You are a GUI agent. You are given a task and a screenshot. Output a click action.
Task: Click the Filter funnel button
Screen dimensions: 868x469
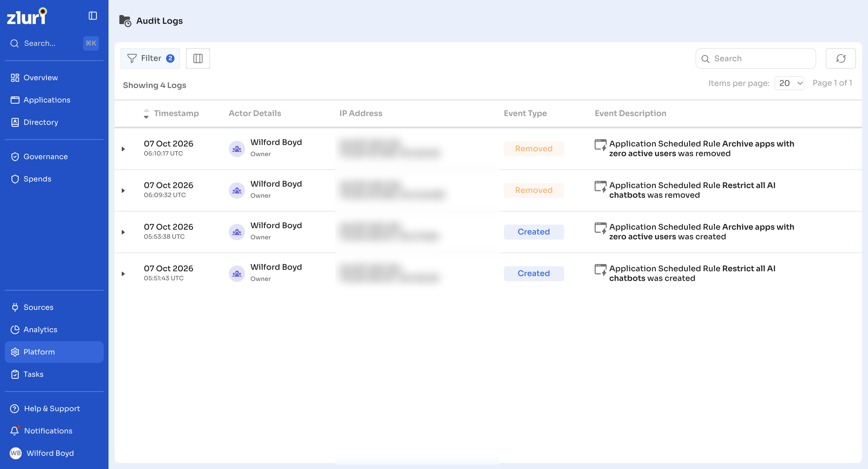click(x=150, y=58)
